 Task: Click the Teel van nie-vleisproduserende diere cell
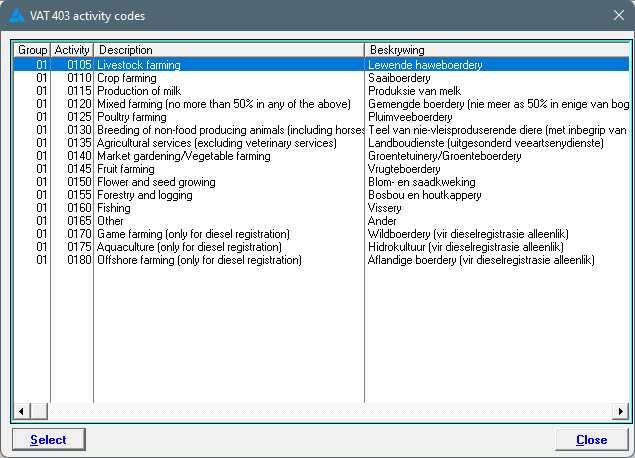point(497,130)
